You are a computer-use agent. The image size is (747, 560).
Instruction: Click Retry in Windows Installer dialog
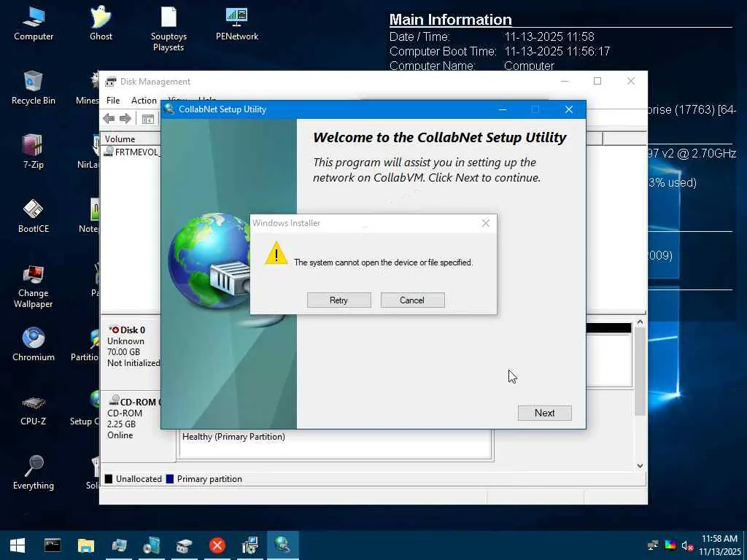point(338,300)
